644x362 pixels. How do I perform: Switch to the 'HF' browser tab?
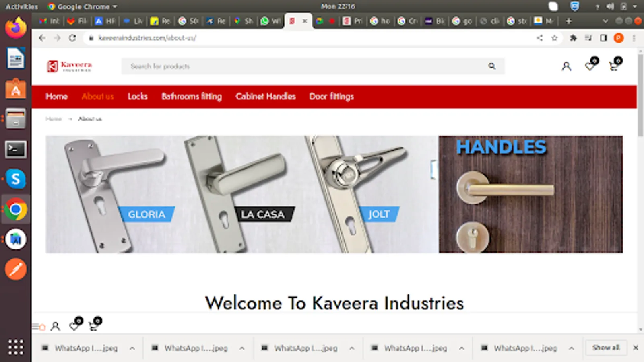pyautogui.click(x=105, y=21)
